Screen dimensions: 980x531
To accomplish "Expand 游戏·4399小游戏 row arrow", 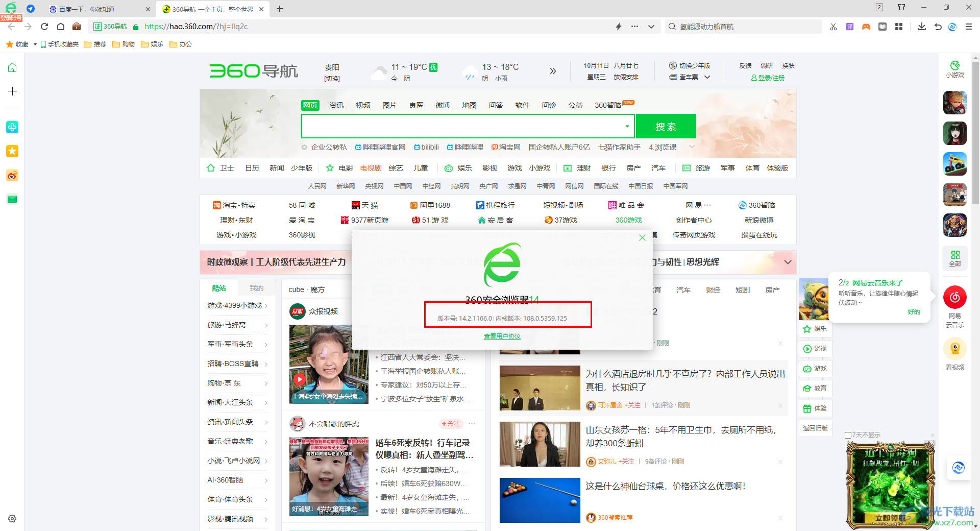I will click(x=266, y=306).
